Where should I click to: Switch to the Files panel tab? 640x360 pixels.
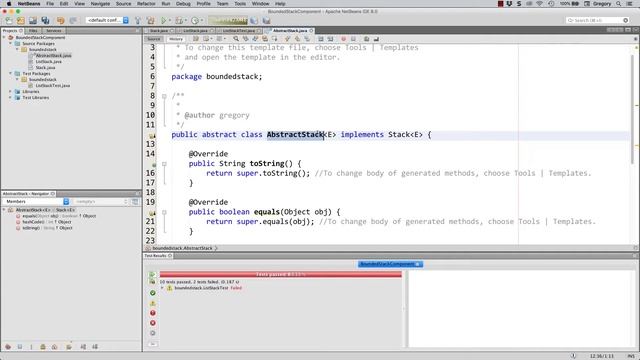point(33,31)
